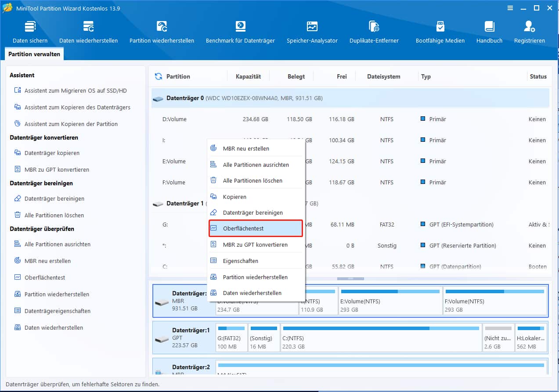559x392 pixels.
Task: Open the Speicher-Analysator tool
Action: tap(312, 32)
